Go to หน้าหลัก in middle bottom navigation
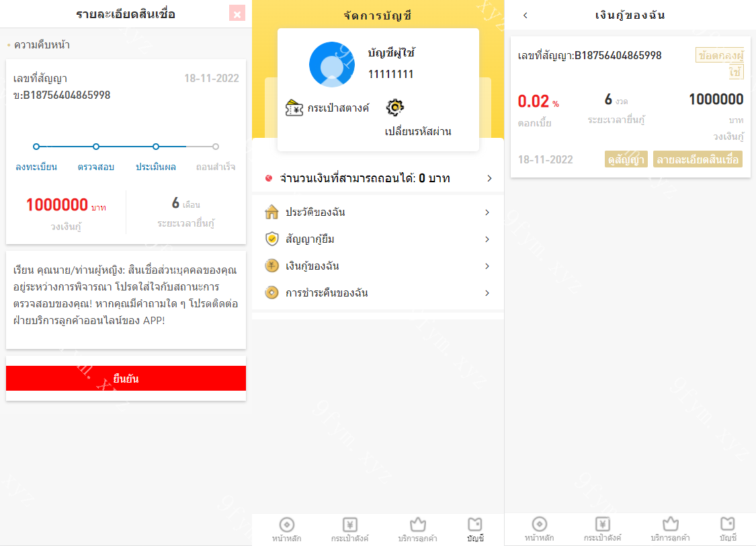The width and height of the screenshot is (756, 546). tap(287, 530)
